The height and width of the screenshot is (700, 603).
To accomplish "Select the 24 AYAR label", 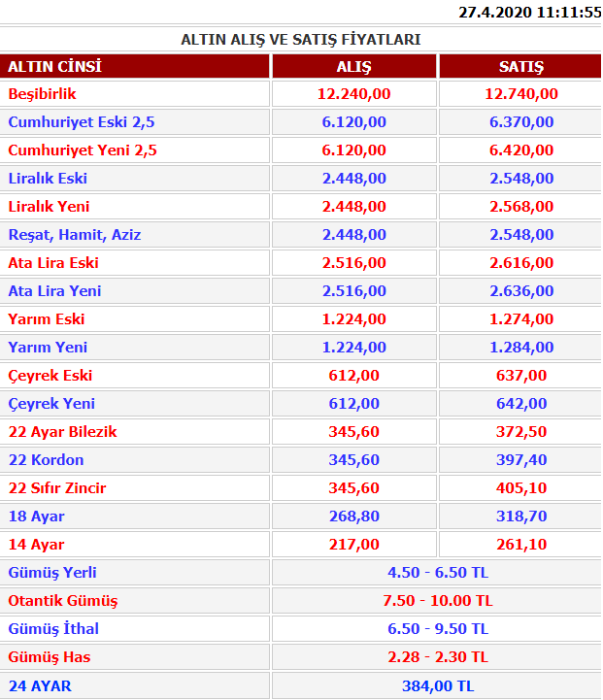I will click(40, 685).
